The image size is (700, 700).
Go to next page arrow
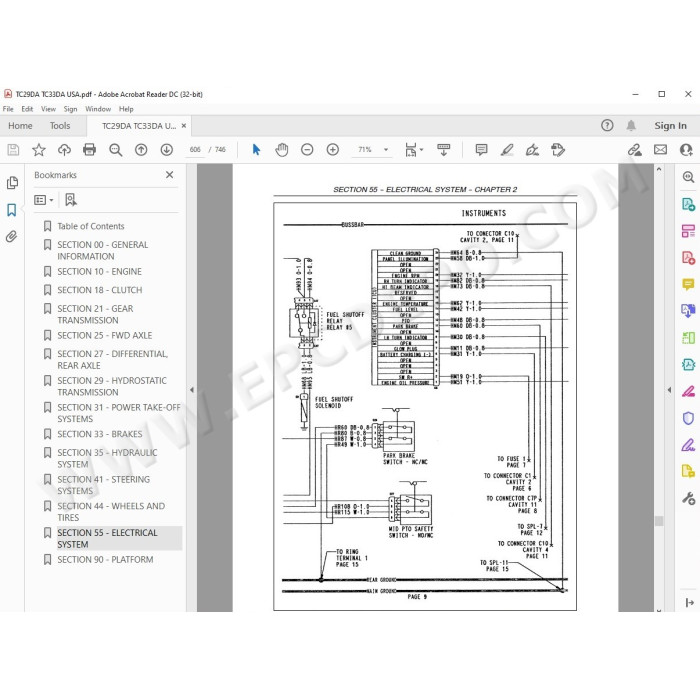(167, 150)
